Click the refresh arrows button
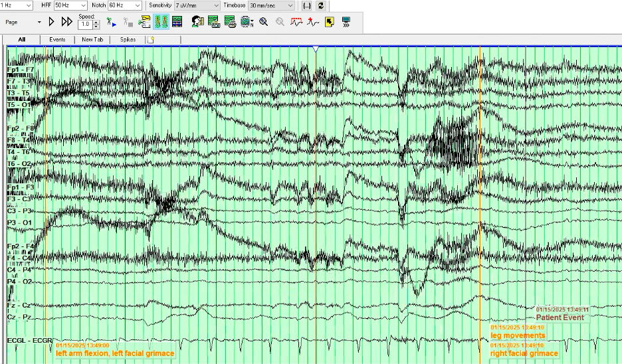Screen dimensions: 622x364 coord(321,5)
